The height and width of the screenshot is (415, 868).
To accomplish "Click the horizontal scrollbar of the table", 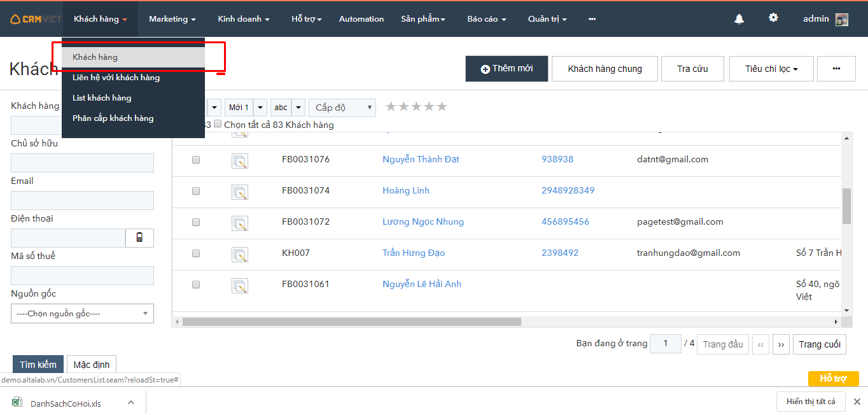I will point(351,322).
